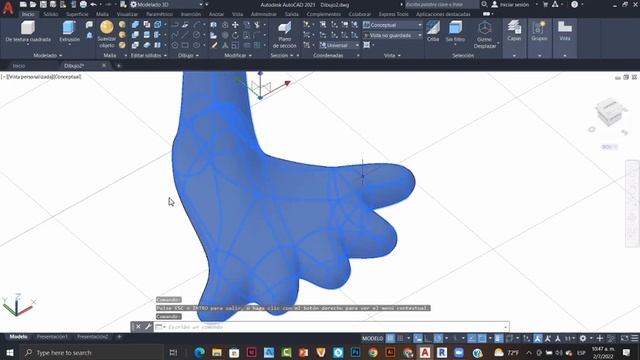Click the search magnifier icon in title bar
The width and height of the screenshot is (640, 360).
click(x=484, y=4)
